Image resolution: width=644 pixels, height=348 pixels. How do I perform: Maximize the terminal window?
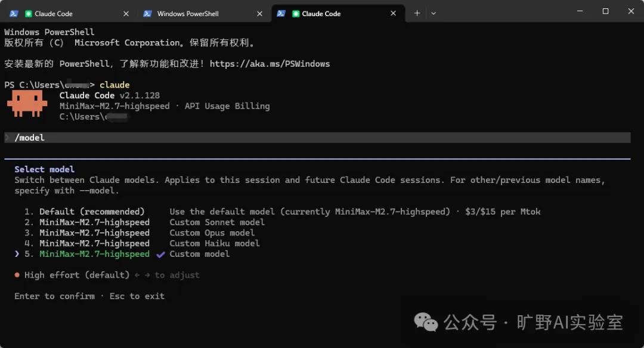tap(605, 11)
